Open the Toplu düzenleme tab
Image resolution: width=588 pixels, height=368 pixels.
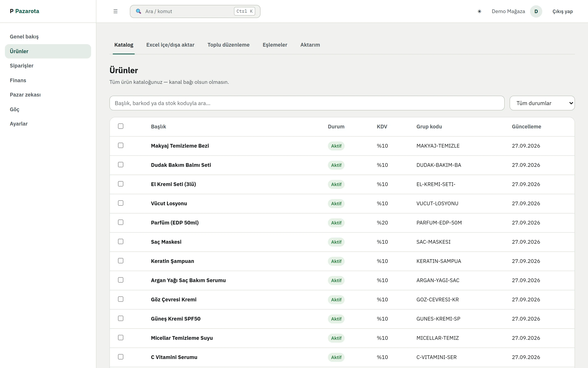click(x=228, y=45)
